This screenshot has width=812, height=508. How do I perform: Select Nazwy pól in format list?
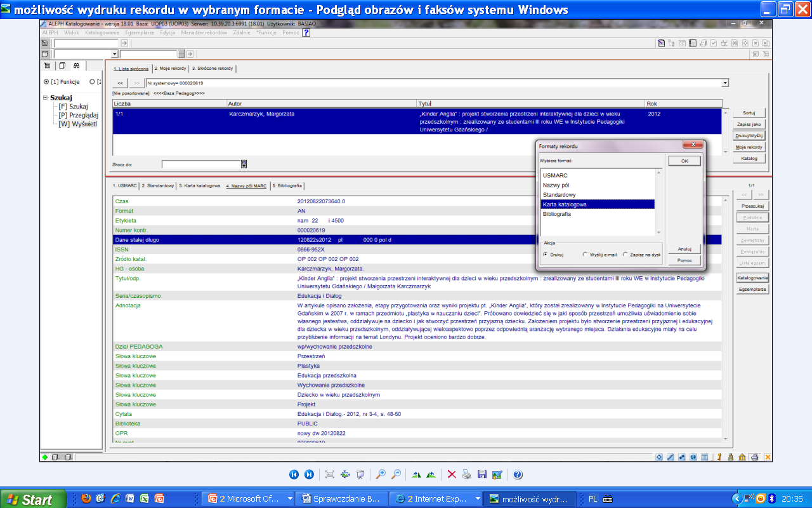598,185
